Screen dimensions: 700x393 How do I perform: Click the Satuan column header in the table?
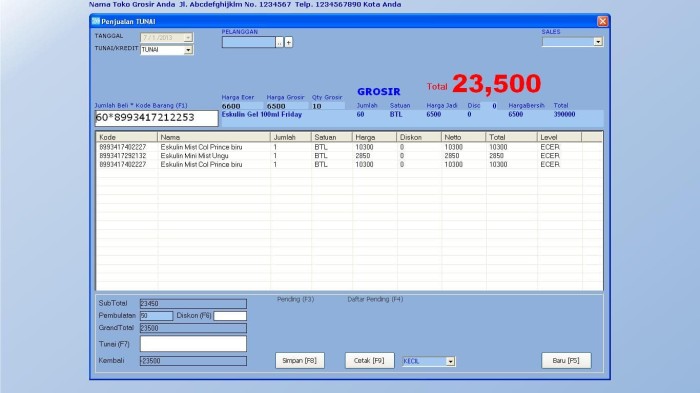(332, 137)
